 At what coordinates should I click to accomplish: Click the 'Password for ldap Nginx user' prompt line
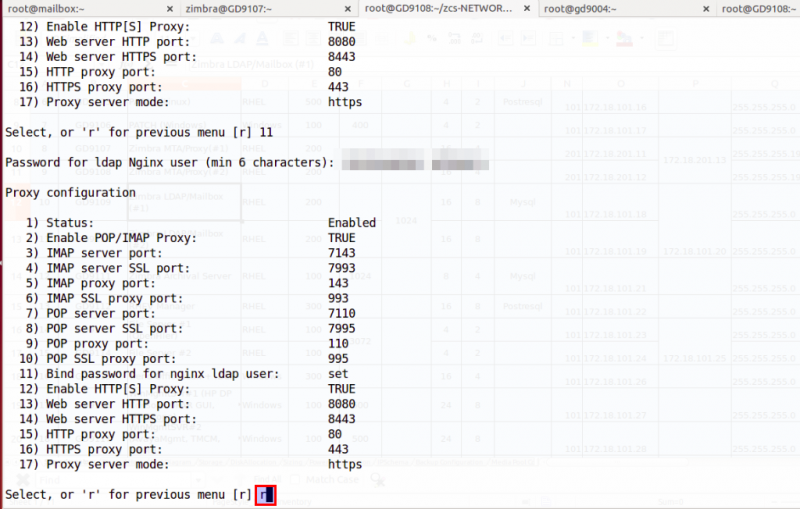(x=169, y=163)
